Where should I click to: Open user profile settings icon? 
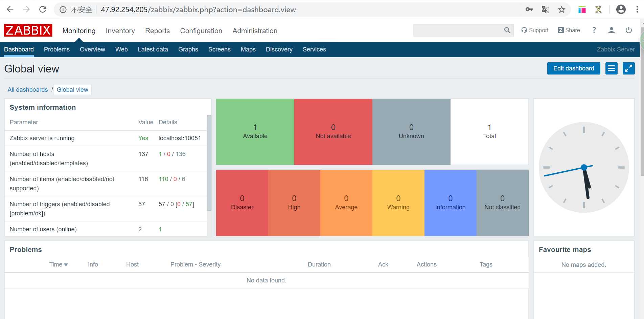(611, 30)
